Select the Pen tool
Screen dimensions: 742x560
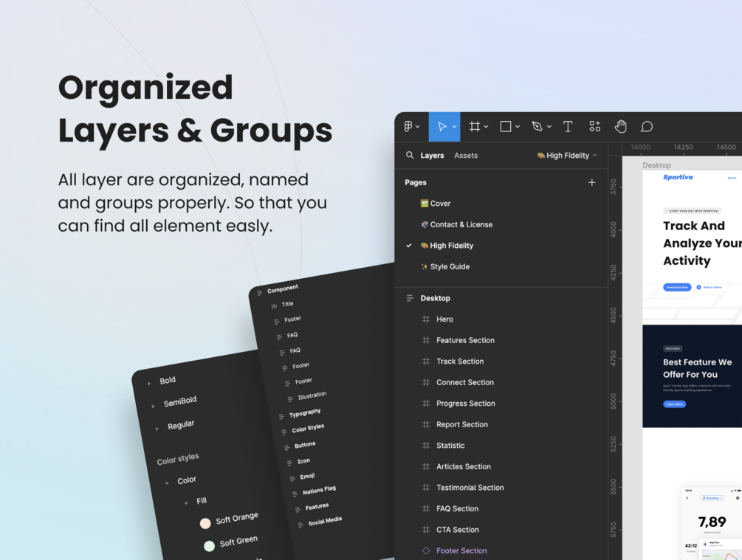click(537, 126)
